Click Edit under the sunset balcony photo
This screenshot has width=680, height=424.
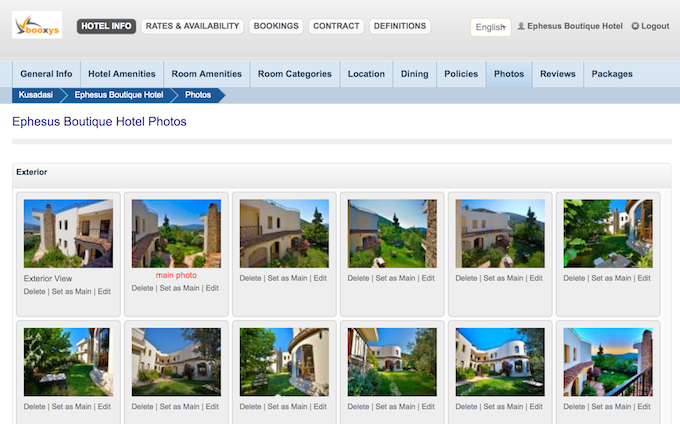point(644,407)
